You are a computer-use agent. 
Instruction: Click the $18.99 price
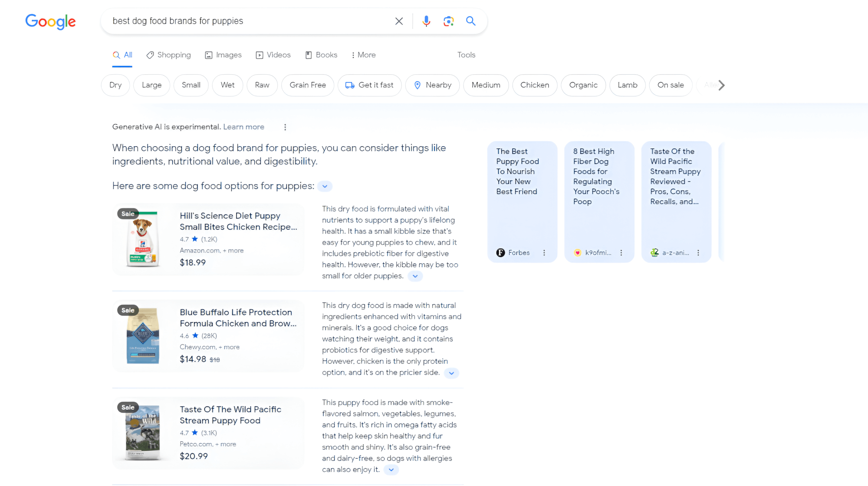pyautogui.click(x=193, y=263)
